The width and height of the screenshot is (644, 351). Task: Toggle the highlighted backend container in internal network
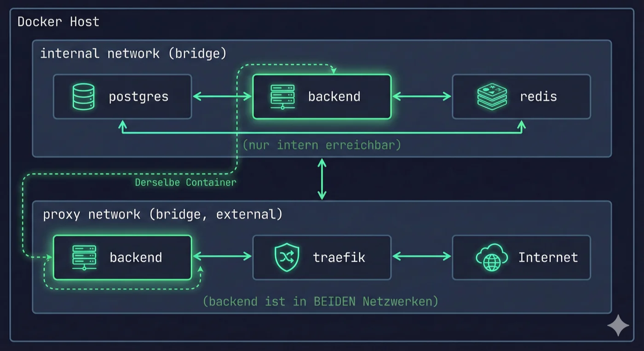322,97
